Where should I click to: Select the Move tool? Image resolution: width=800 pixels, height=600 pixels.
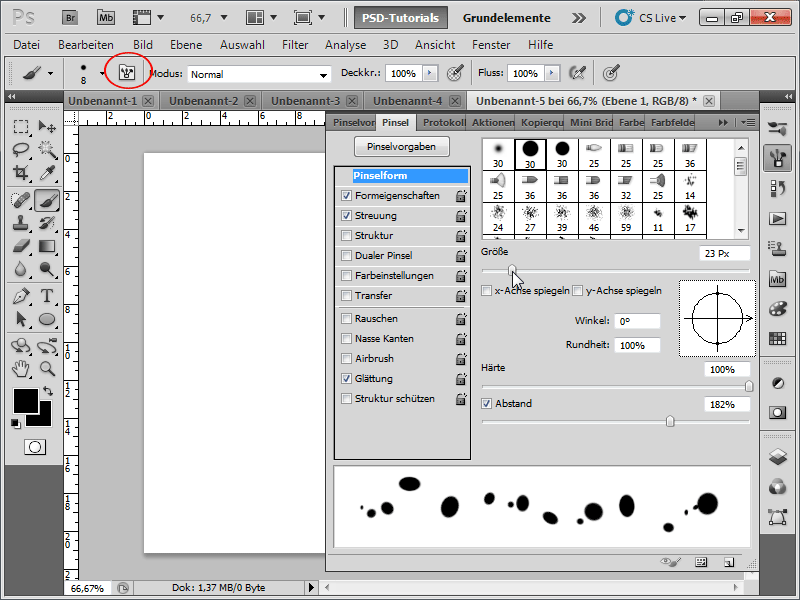coord(47,127)
